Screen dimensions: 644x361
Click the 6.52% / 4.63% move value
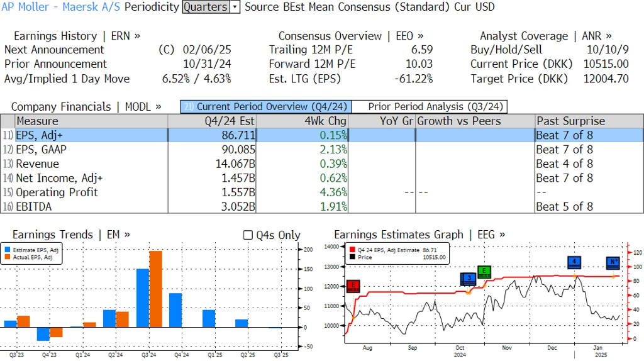click(197, 79)
